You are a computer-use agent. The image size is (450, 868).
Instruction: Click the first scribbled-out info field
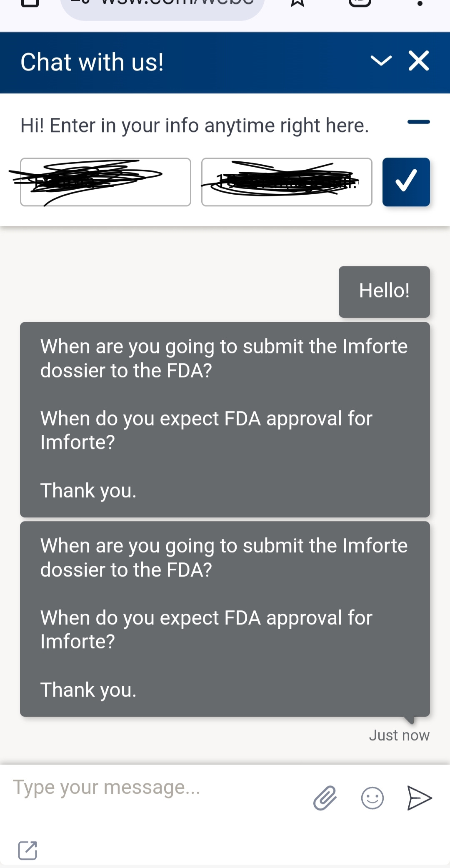coord(105,182)
